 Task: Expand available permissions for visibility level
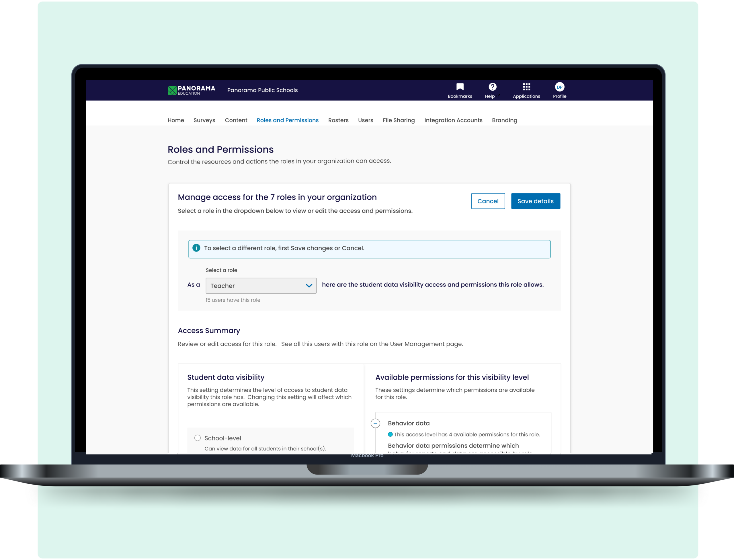point(376,423)
